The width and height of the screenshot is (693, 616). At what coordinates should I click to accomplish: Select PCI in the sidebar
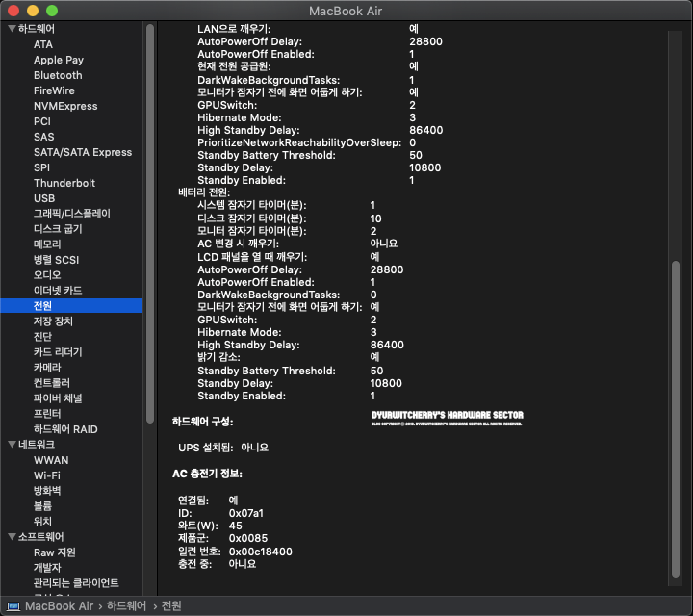(x=42, y=121)
